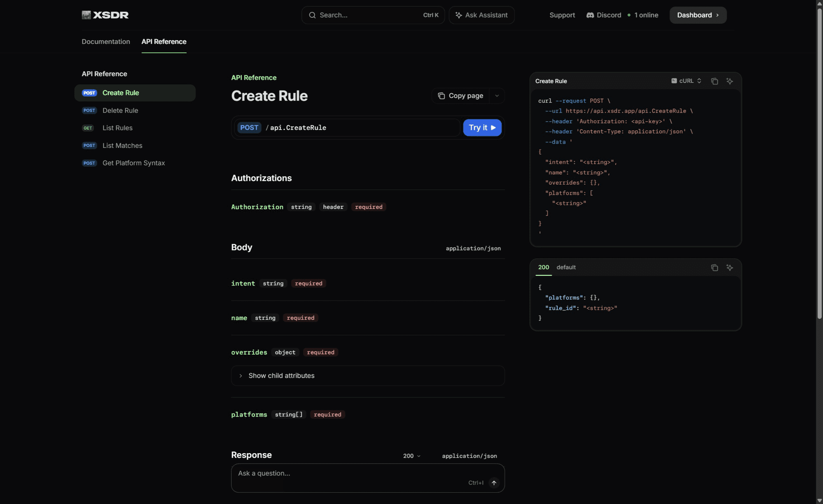823x504 pixels.
Task: Open Discord via the Discord icon
Action: point(590,15)
